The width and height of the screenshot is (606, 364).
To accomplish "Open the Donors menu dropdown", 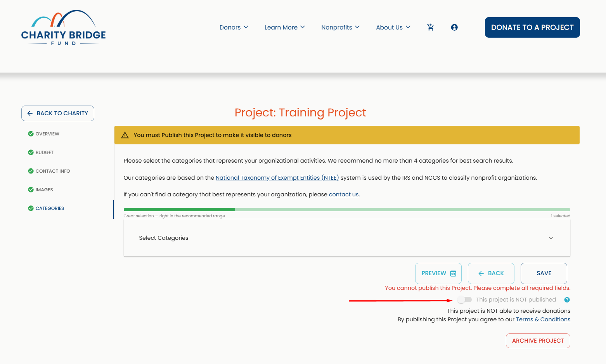I will point(234,27).
